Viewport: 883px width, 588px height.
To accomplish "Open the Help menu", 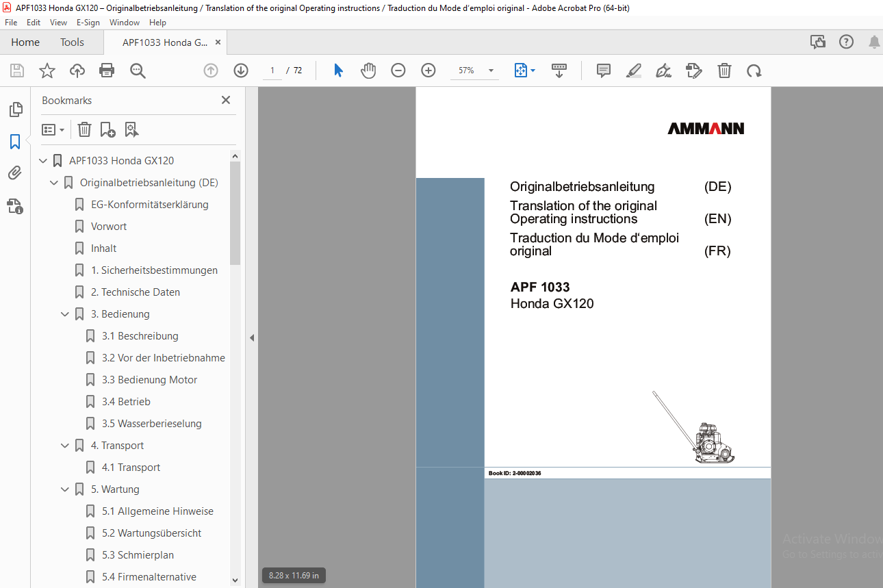I will (x=158, y=23).
